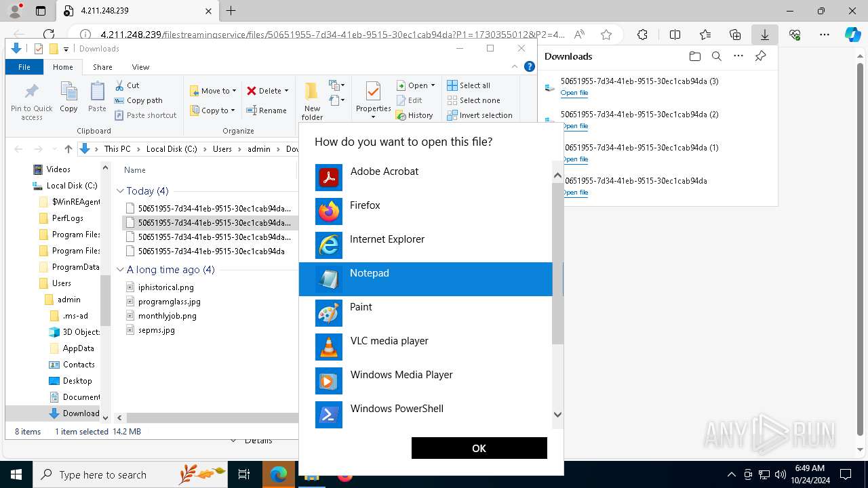The image size is (868, 488).
Task: Select Local Disk (C:) in navigation tree
Action: coord(65,186)
